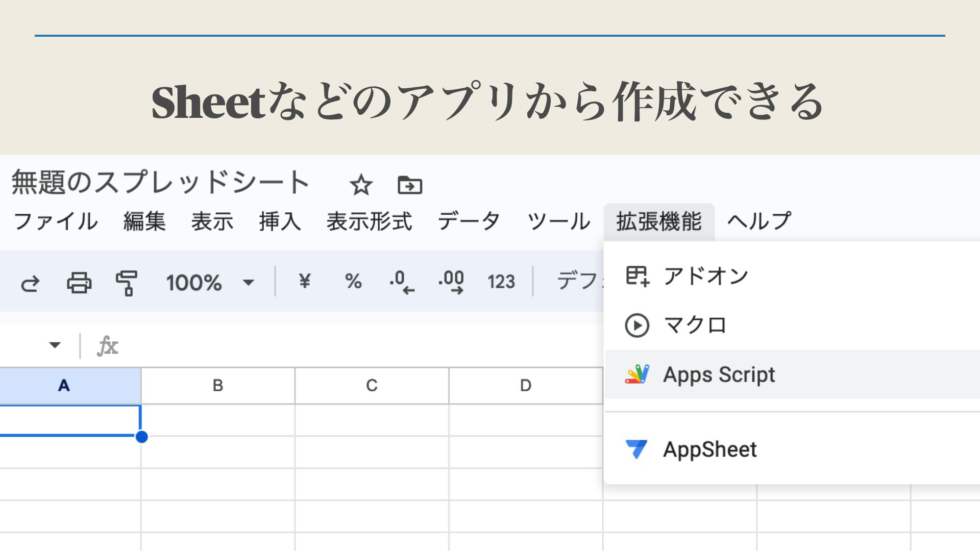Image resolution: width=980 pixels, height=551 pixels.
Task: Open the 編集 menu
Action: [144, 221]
